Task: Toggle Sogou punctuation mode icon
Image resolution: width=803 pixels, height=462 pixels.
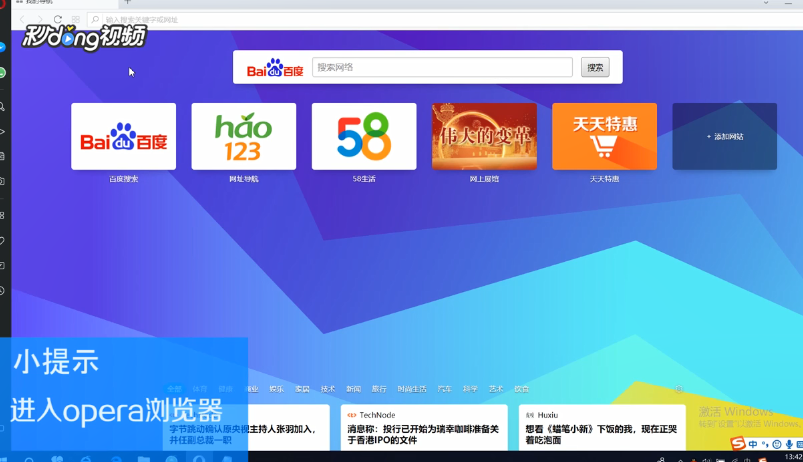Action: (765, 444)
